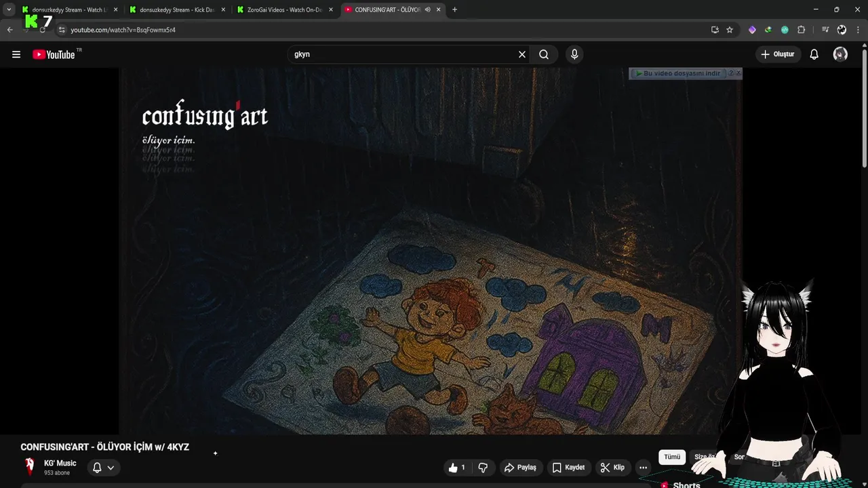Viewport: 868px width, 488px height.
Task: Reload the page with refresh icon
Action: pos(42,30)
